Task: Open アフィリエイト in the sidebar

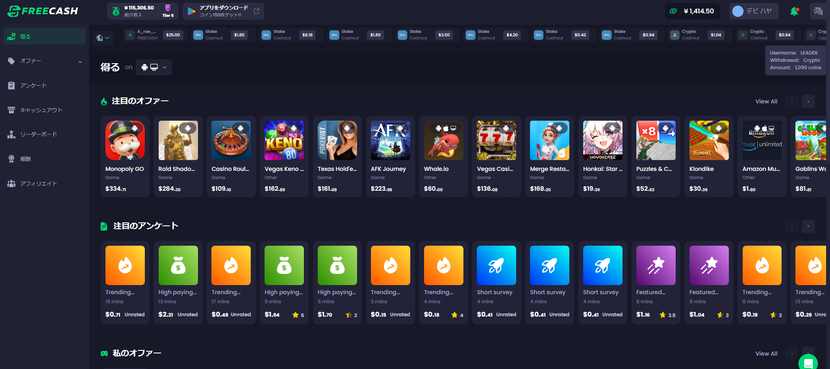Action: coord(44,184)
